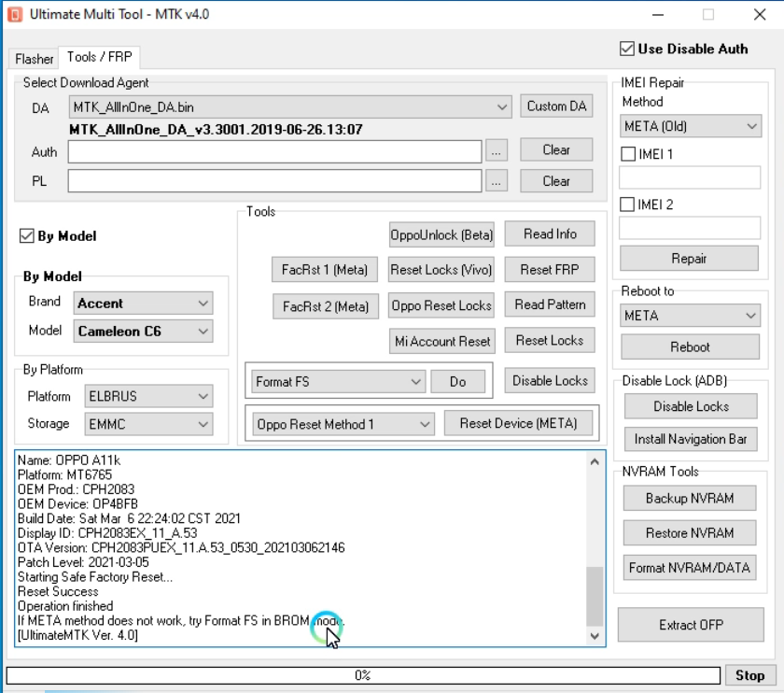Click the IMEI 1 input field

click(690, 177)
